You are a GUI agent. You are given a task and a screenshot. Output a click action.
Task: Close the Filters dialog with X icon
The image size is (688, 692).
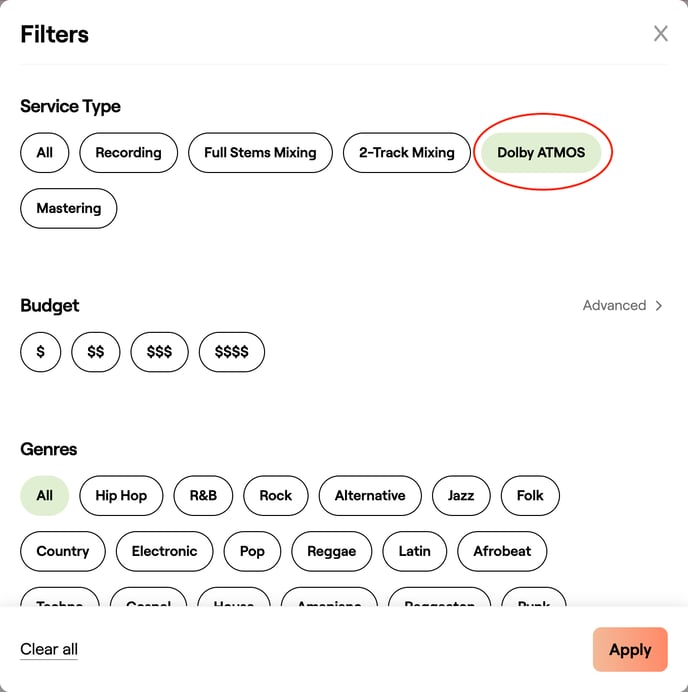[x=660, y=34]
